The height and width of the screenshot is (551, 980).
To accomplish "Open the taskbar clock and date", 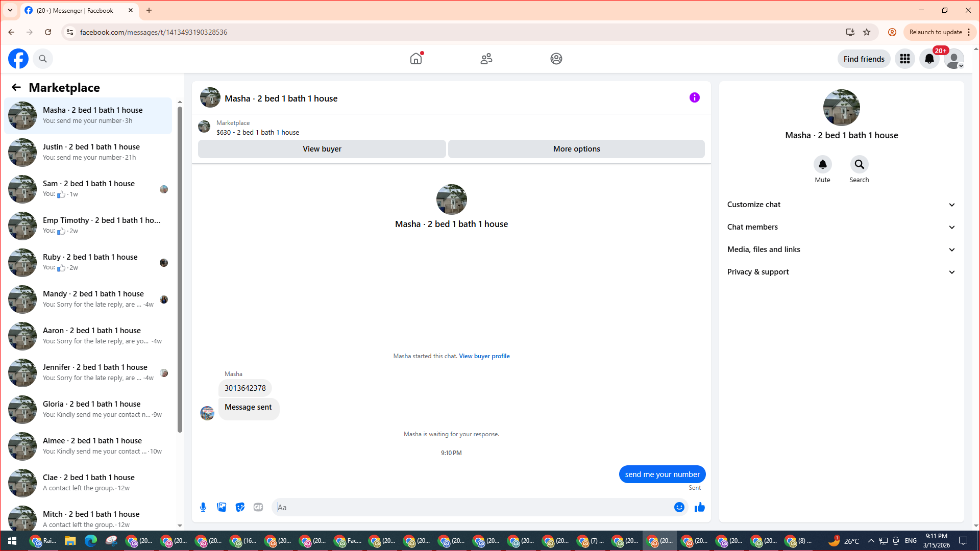I will 937,541.
